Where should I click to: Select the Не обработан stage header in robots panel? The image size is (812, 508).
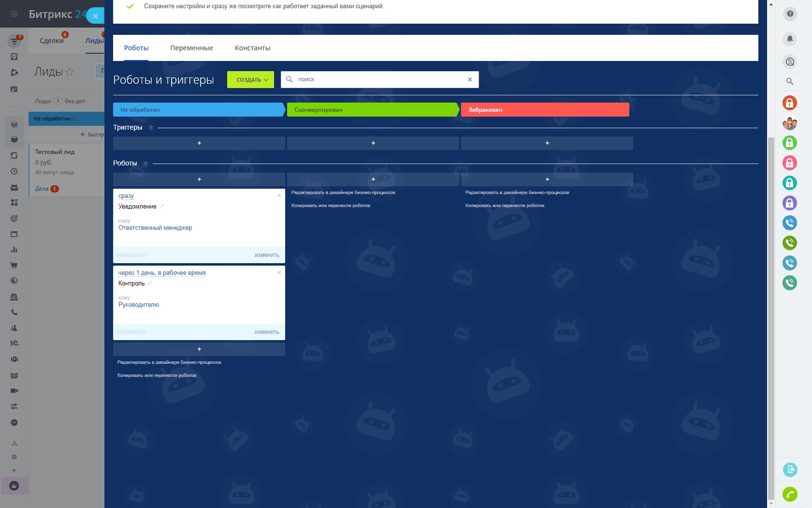(199, 110)
